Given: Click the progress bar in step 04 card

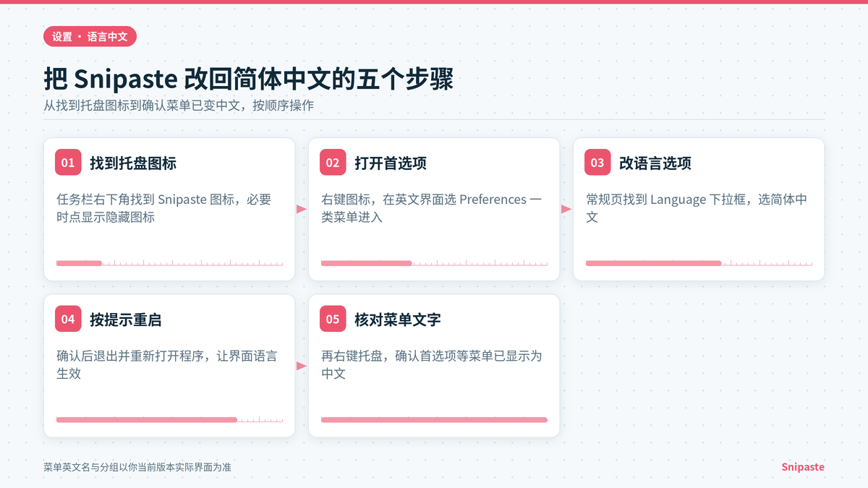Looking at the screenshot, I should 169,419.
